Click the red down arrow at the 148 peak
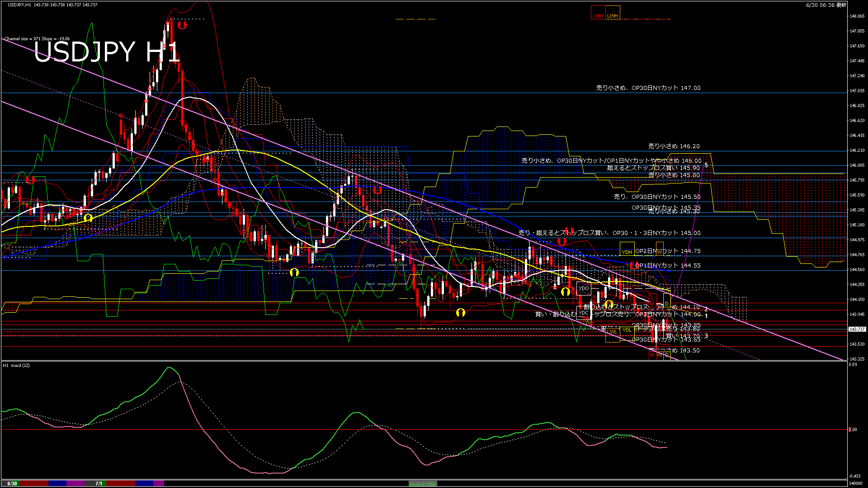868x488 pixels. pos(182,25)
